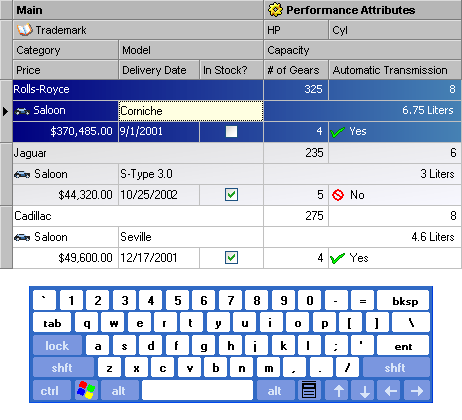Sort by the # of Gears column header
The height and width of the screenshot is (420, 462).
click(x=296, y=70)
